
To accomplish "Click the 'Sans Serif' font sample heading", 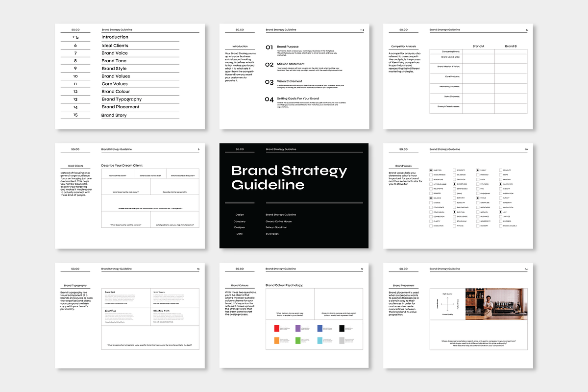I will pos(111,292).
